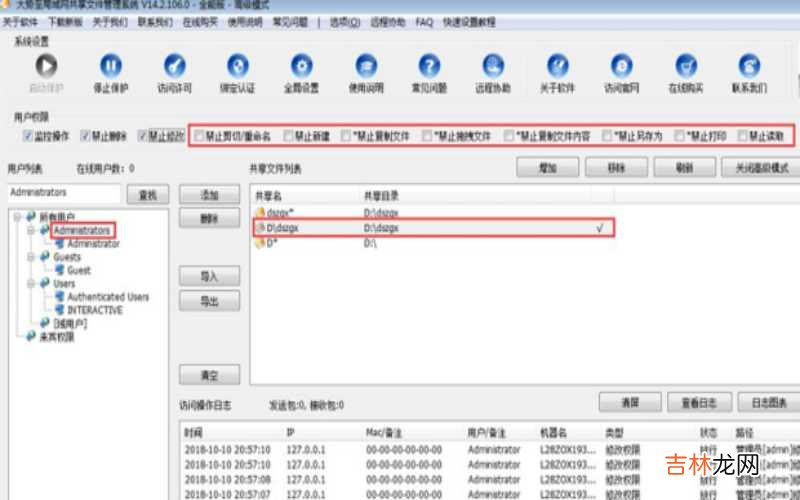Click the 查看日志 view log button

pos(699,402)
